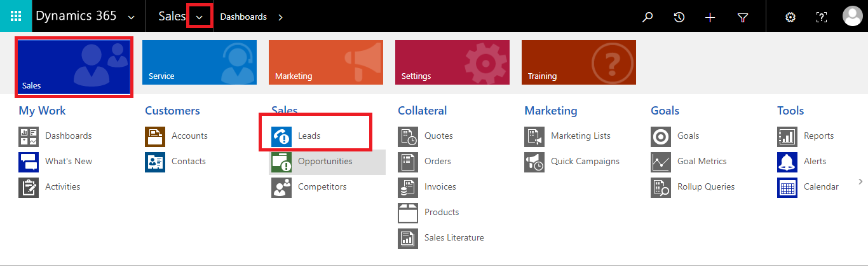The height and width of the screenshot is (266, 868).
Task: Expand the Dashboards breadcrumb chevron
Action: click(280, 17)
